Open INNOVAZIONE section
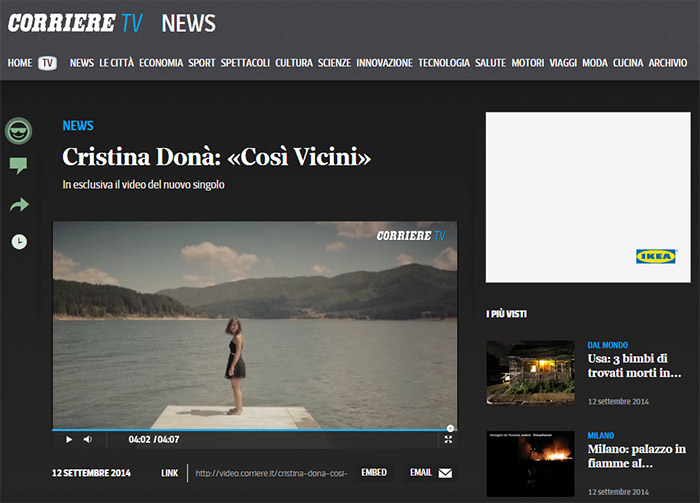The height and width of the screenshot is (503, 700). [384, 63]
